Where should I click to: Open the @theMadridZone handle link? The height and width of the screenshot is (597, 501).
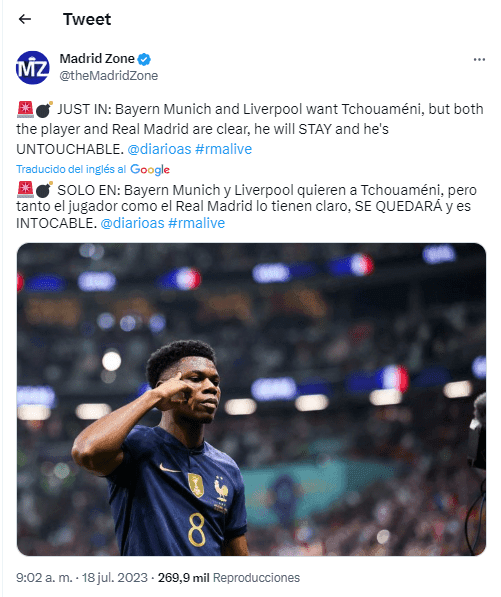coord(108,76)
